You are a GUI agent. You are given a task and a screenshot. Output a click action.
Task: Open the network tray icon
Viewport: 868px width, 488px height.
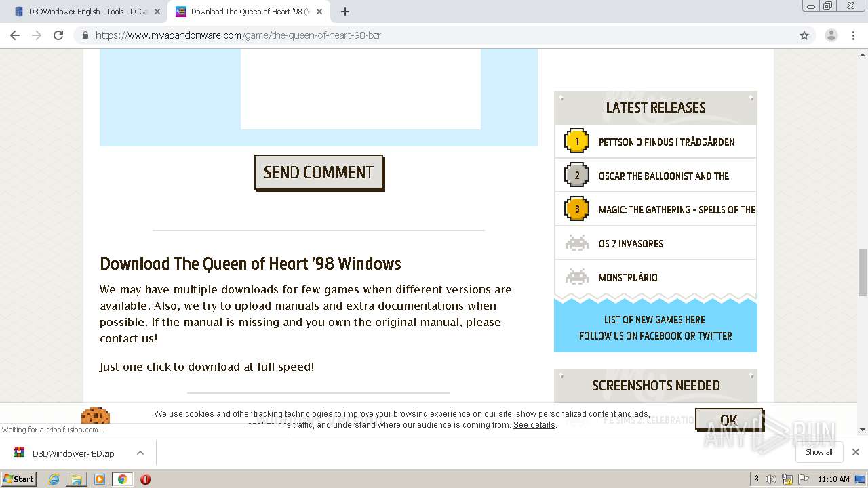787,479
